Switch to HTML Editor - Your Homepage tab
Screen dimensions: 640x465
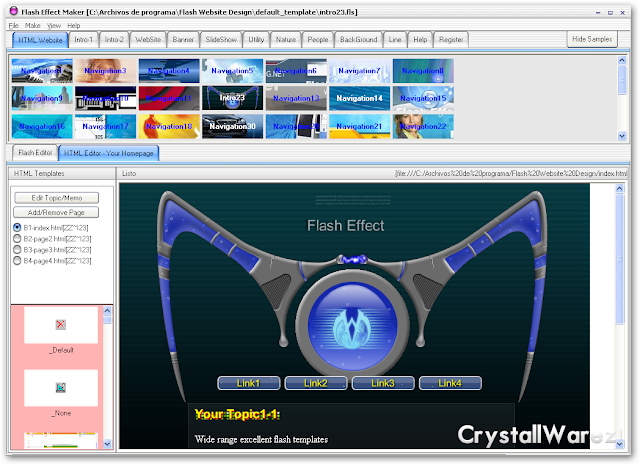point(109,154)
